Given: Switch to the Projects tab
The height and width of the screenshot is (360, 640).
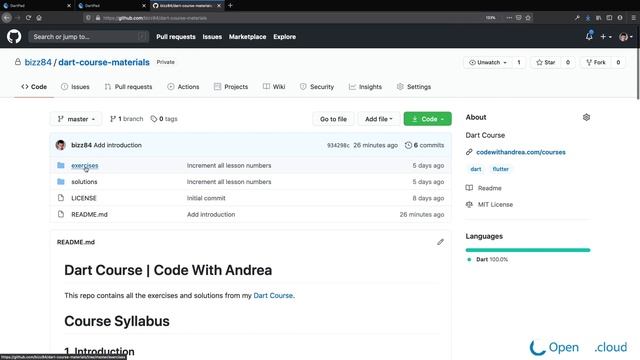Looking at the screenshot, I should [x=231, y=87].
